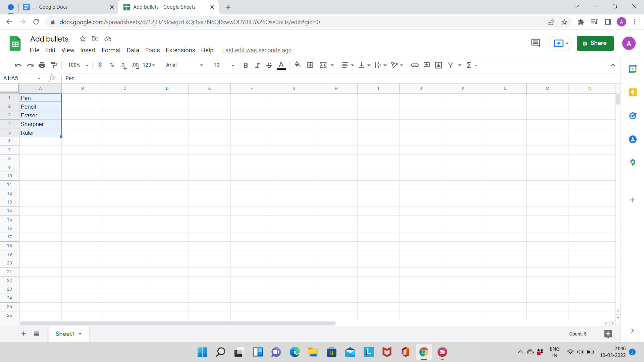The width and height of the screenshot is (644, 362).
Task: Click the Text color icon
Action: (x=281, y=65)
